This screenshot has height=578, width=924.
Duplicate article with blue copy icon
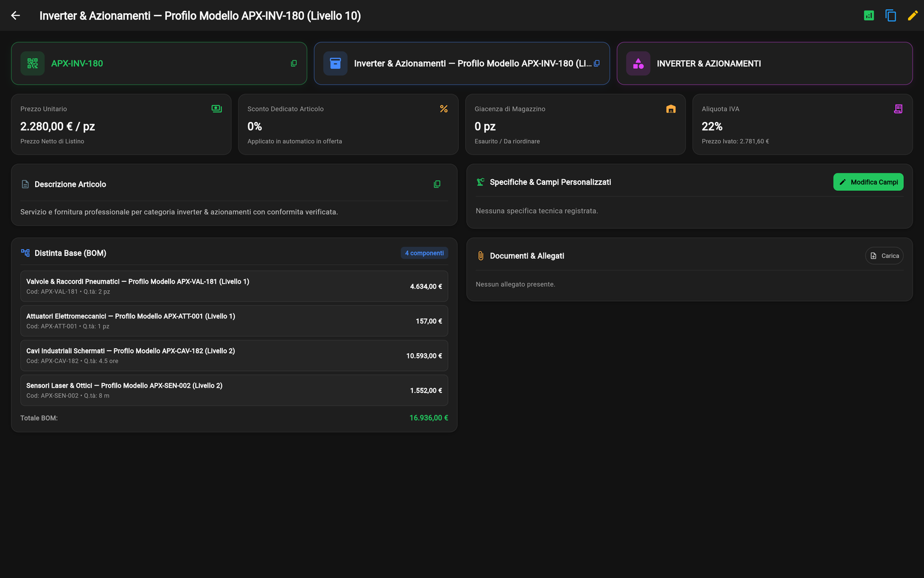coord(891,16)
